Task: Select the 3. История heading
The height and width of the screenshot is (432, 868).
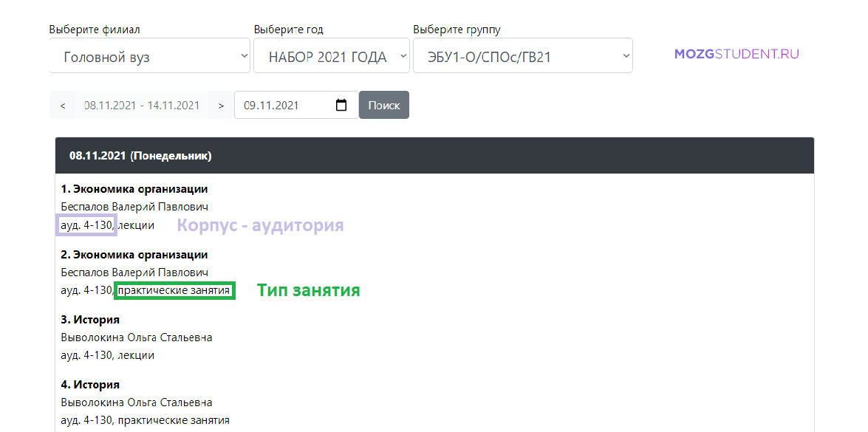Action: (x=90, y=319)
